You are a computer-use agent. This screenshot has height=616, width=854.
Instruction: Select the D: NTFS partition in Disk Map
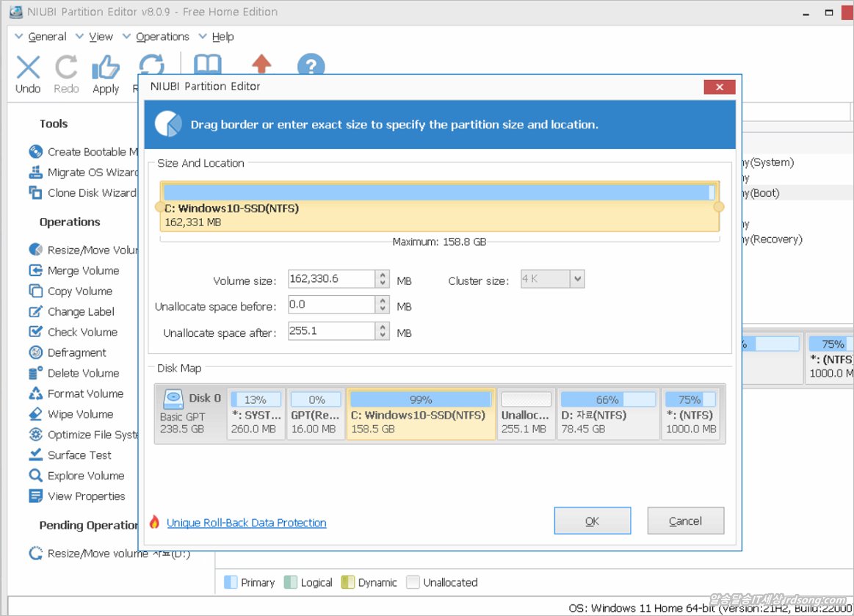click(607, 415)
